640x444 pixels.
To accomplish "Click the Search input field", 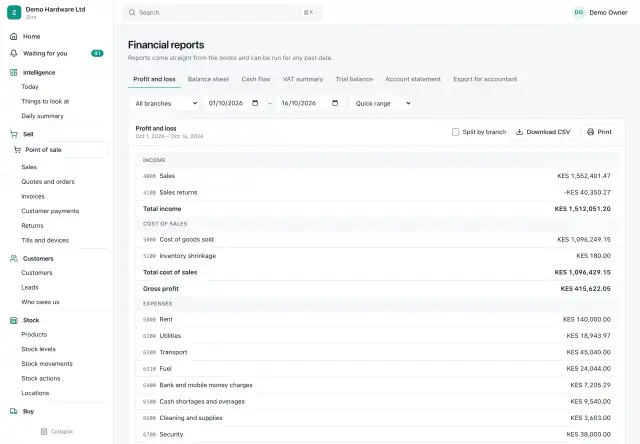I will (x=222, y=13).
